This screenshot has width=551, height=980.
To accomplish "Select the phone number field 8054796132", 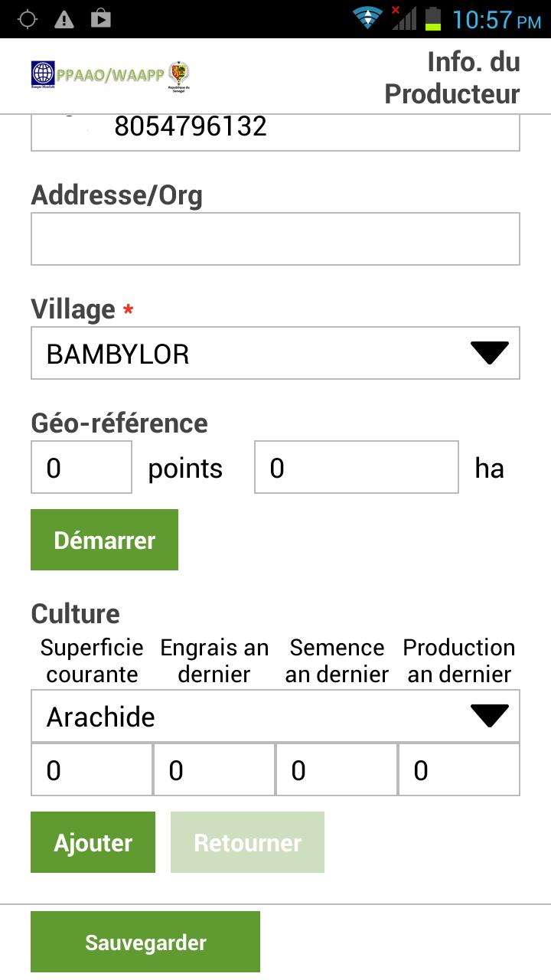I will click(275, 132).
